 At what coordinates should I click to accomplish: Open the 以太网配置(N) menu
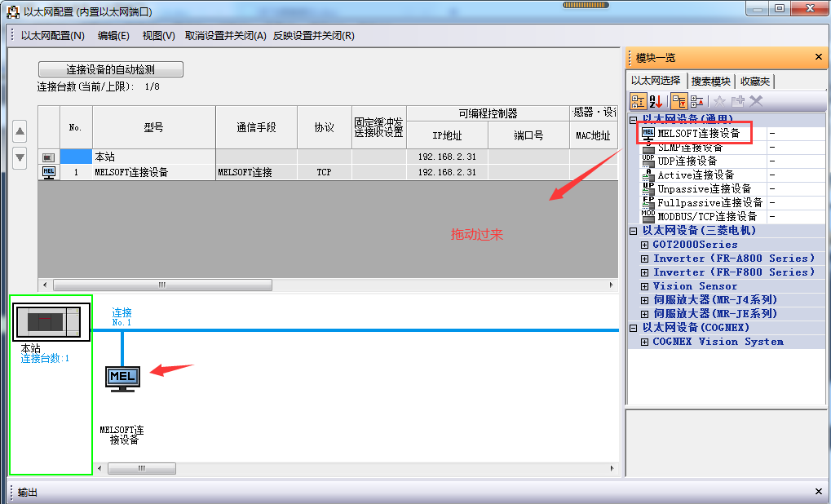click(x=52, y=36)
